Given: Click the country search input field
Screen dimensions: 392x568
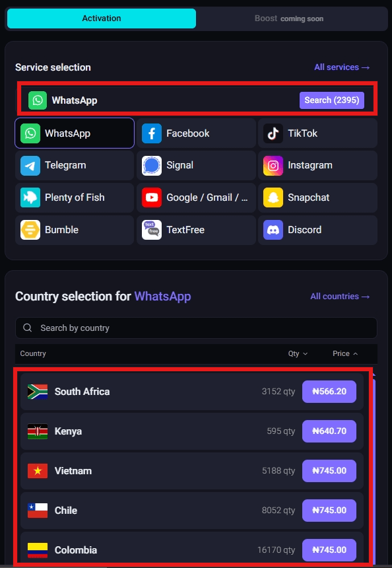Looking at the screenshot, I should [x=196, y=328].
